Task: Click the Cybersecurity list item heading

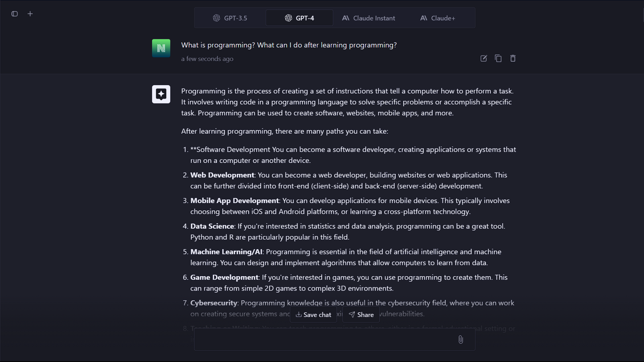Action: (x=214, y=303)
